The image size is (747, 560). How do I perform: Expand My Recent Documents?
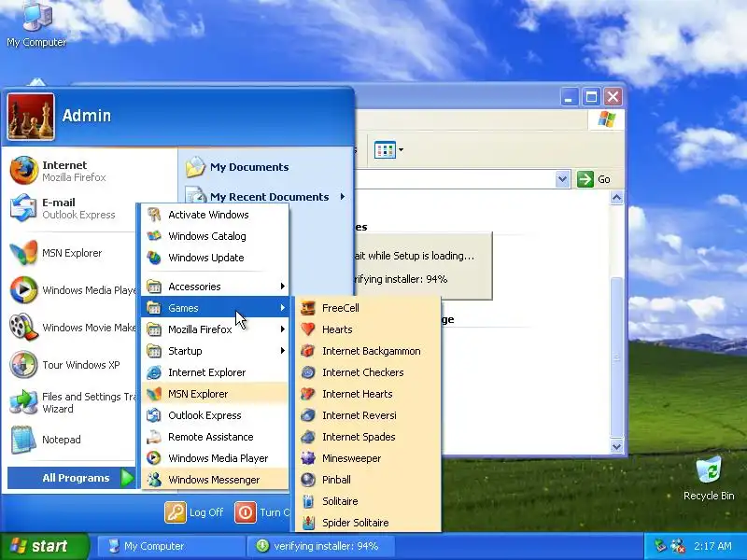[x=266, y=196]
